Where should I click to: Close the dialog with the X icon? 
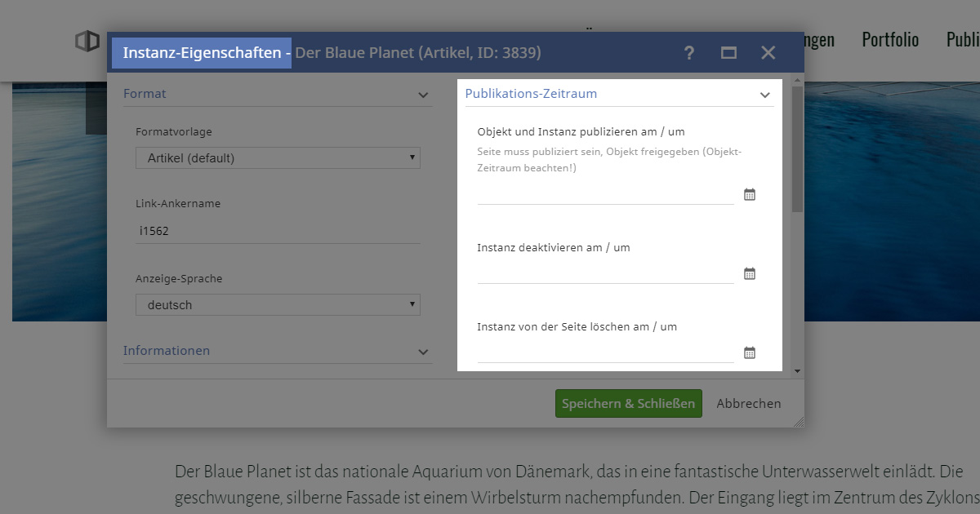[768, 53]
